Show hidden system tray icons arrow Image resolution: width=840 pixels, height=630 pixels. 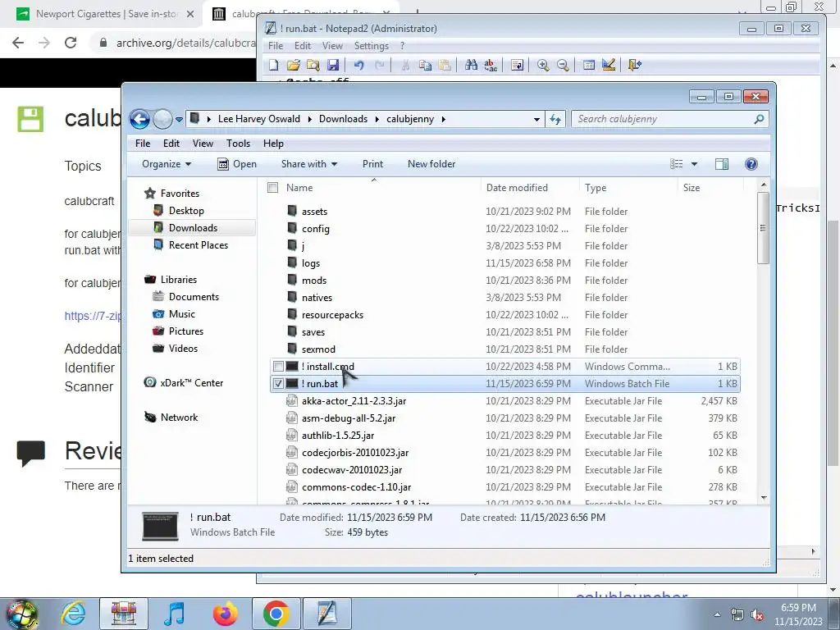coord(717,614)
